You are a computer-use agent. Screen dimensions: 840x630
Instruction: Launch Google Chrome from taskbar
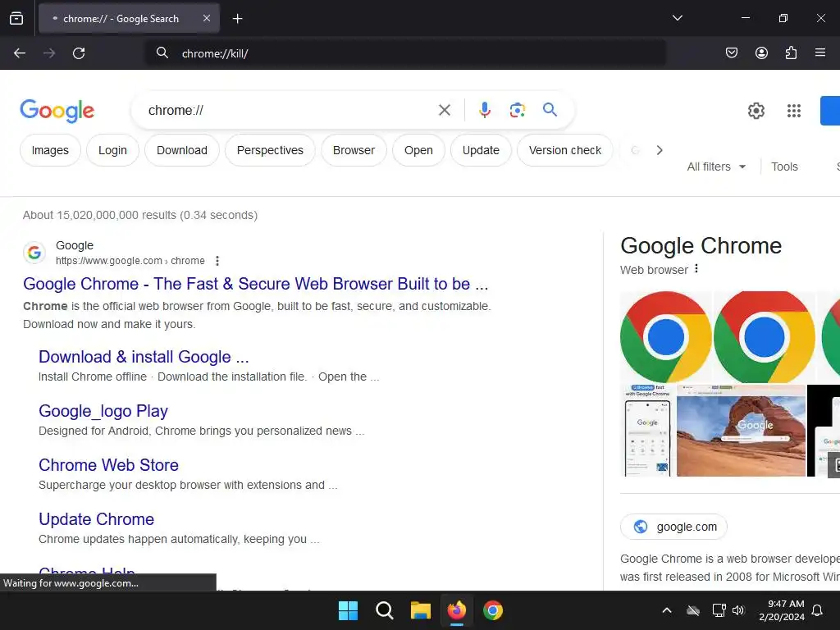[x=493, y=610]
